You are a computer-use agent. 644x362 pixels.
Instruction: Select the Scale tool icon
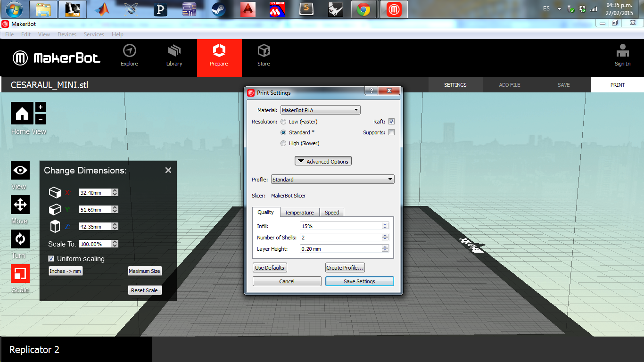20,273
